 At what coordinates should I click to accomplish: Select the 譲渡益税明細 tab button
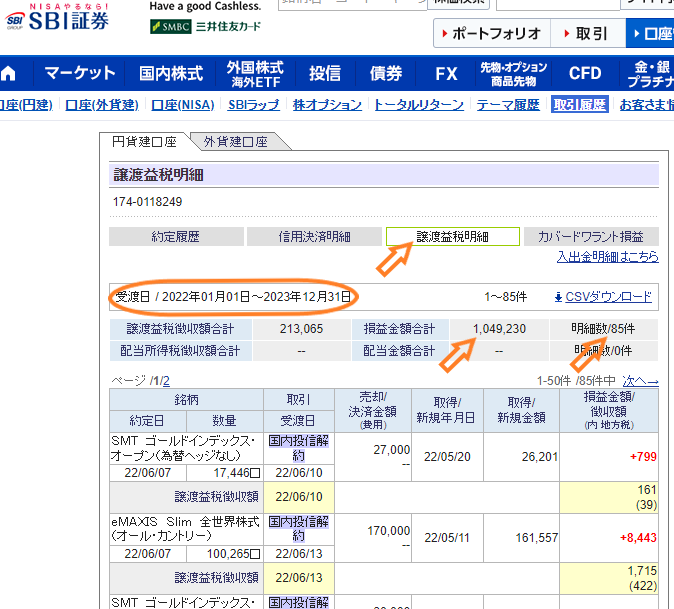453,237
